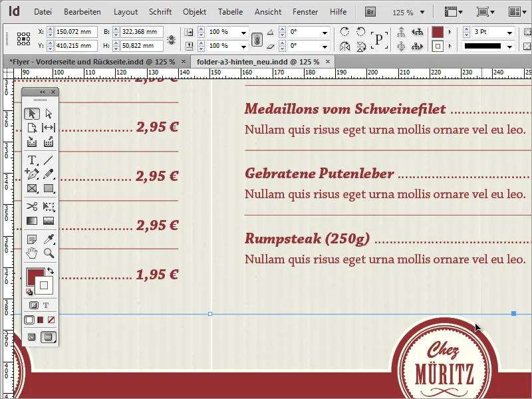Select the Gradient Feather tool
The image size is (532, 399).
click(x=49, y=221)
